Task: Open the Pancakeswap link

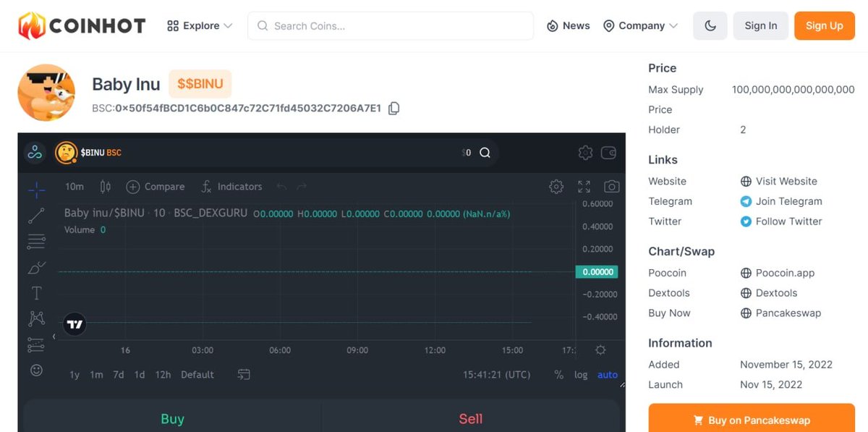Action: tap(780, 313)
